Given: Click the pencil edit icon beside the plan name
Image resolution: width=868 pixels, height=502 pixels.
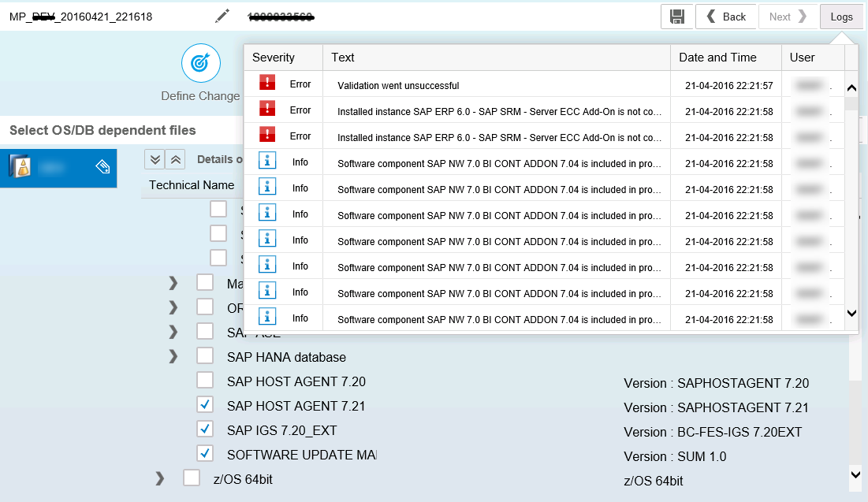Looking at the screenshot, I should [222, 17].
